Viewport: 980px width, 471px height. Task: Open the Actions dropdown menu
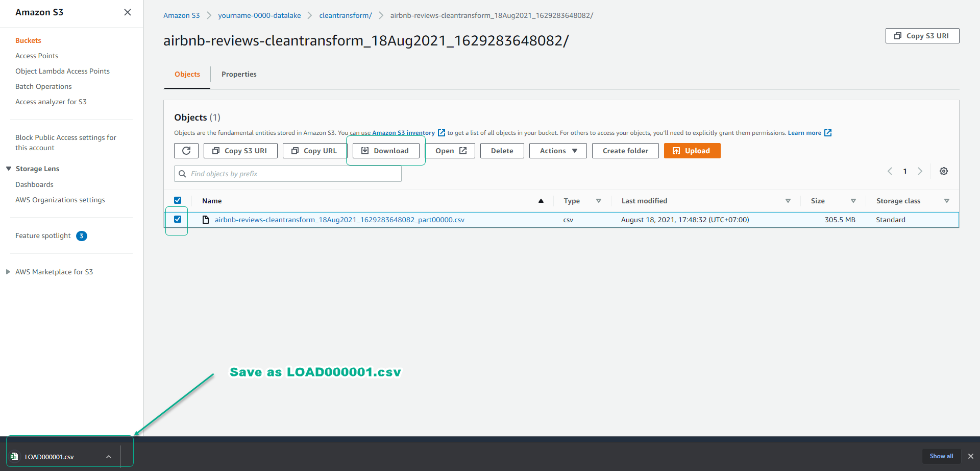[x=558, y=151]
